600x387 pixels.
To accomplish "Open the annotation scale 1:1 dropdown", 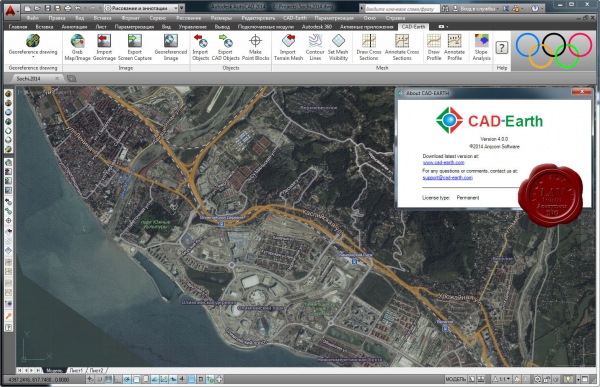I will tap(501, 379).
